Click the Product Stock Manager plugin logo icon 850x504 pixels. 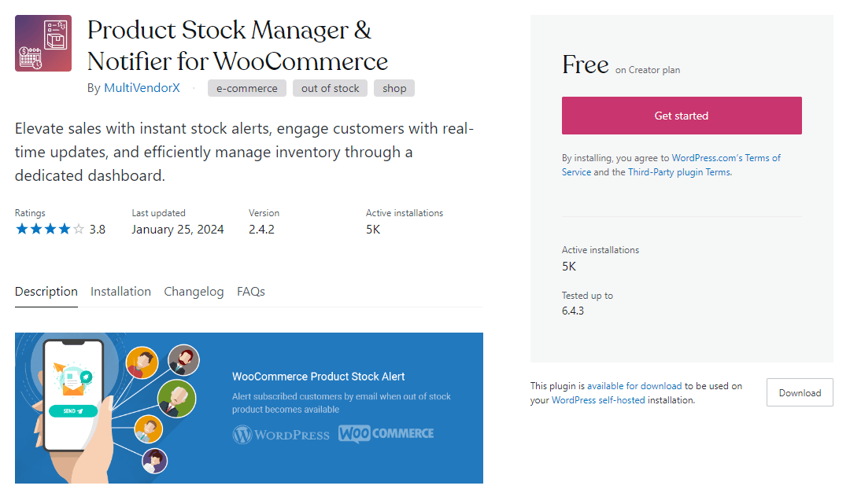pos(42,43)
